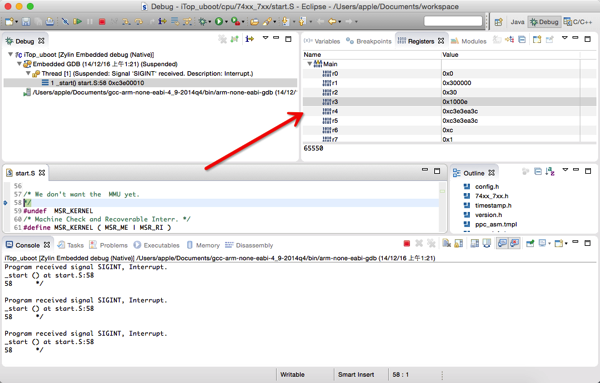Image resolution: width=600 pixels, height=383 pixels.
Task: Open the Outline view menu triangle
Action: coord(565,170)
